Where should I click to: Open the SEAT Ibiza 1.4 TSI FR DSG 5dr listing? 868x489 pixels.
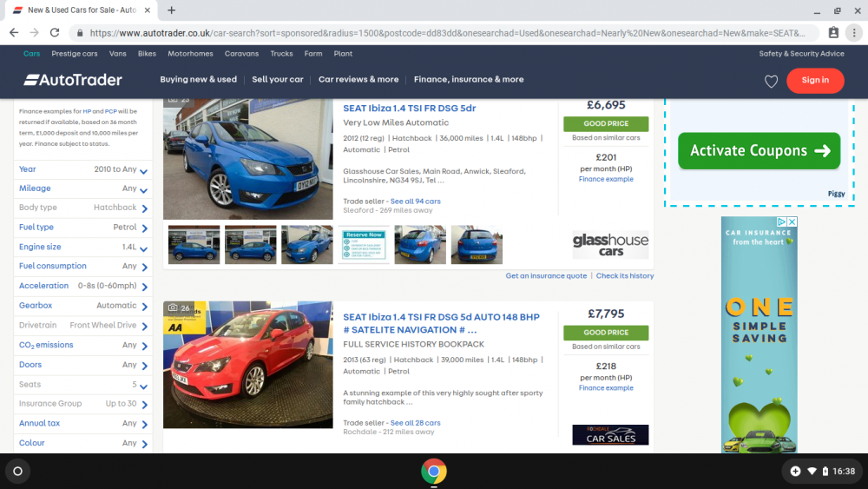coord(409,109)
